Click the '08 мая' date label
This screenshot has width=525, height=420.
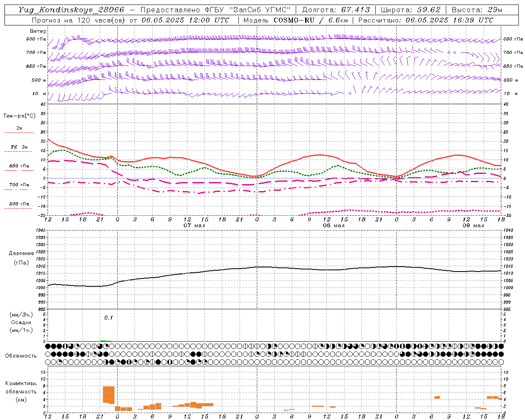pyautogui.click(x=333, y=226)
